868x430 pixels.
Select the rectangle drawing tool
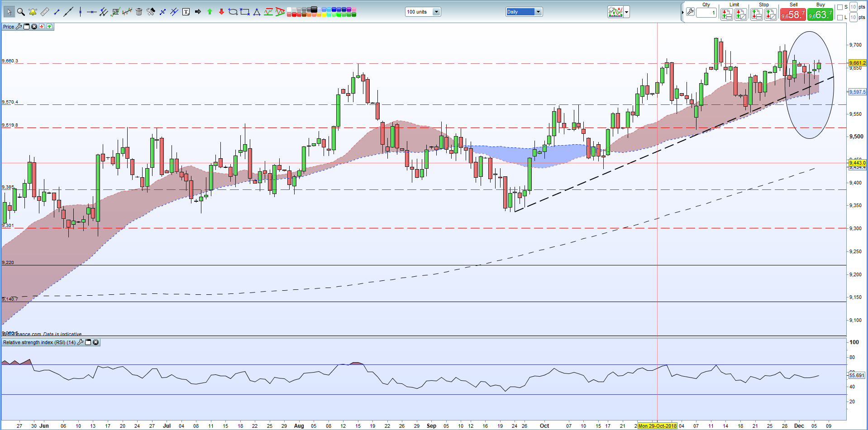(x=245, y=12)
